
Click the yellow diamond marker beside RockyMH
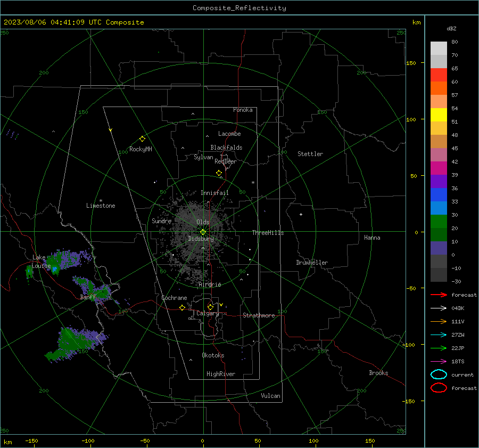click(x=142, y=139)
